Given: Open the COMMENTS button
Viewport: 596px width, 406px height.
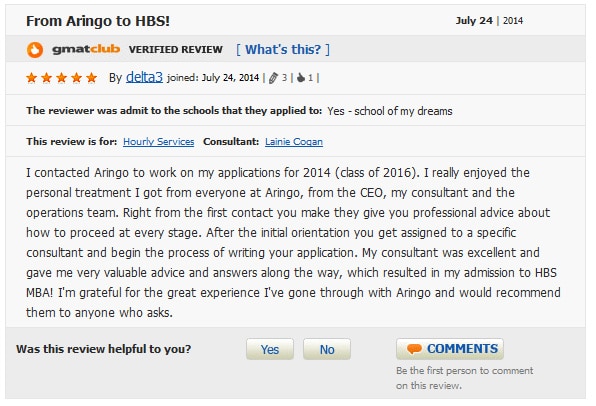Looking at the screenshot, I should coord(450,349).
